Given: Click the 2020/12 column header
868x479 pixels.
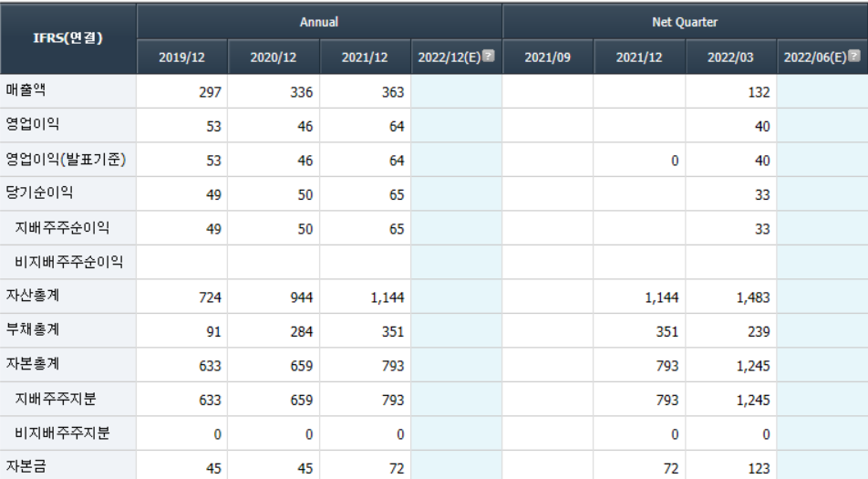Looking at the screenshot, I should 273,57.
